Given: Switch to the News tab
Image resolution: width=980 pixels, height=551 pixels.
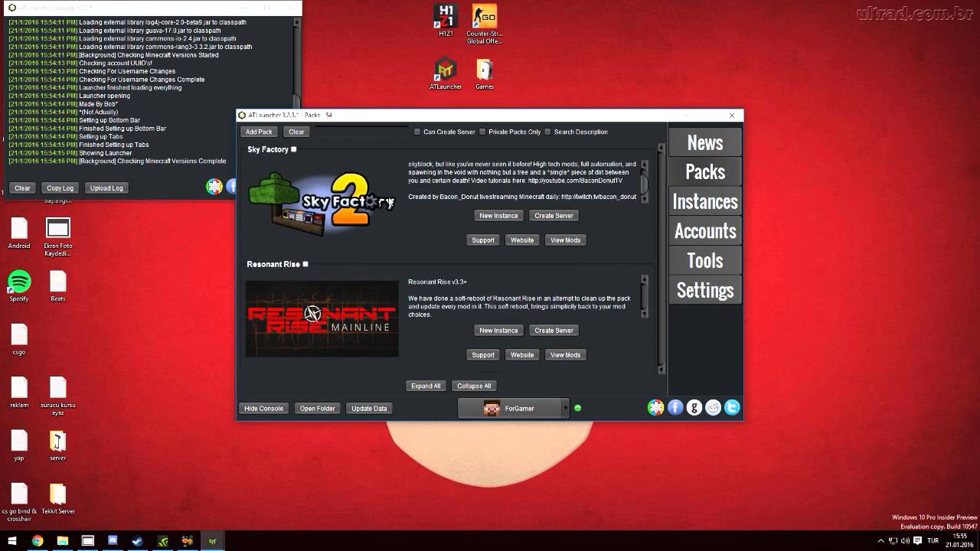Looking at the screenshot, I should (705, 142).
